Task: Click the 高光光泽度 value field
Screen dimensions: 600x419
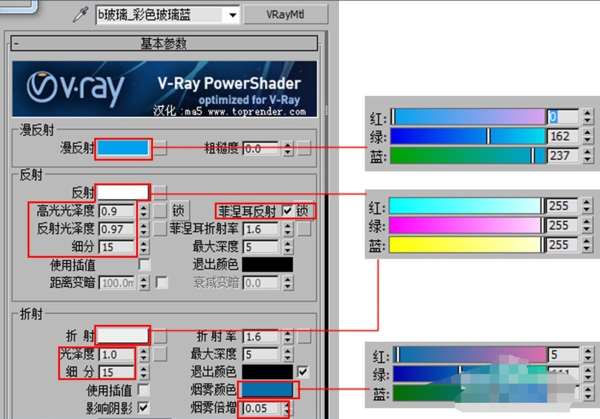Action: pos(117,211)
